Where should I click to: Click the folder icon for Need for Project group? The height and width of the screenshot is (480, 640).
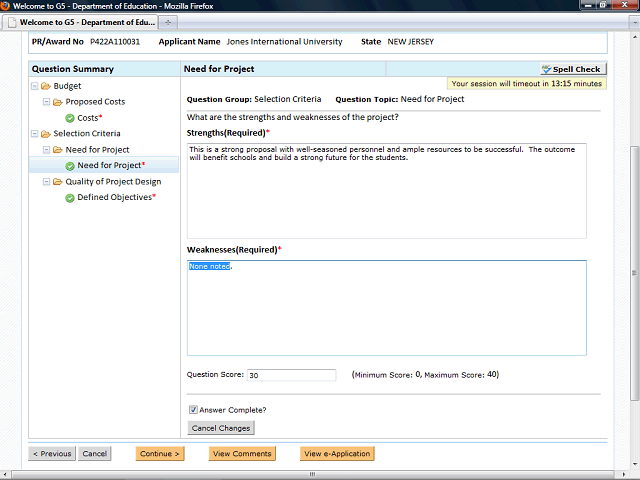58,149
